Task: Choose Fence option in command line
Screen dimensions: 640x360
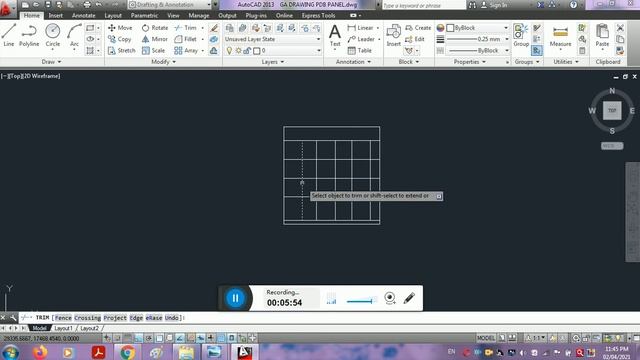Action: pyautogui.click(x=63, y=318)
